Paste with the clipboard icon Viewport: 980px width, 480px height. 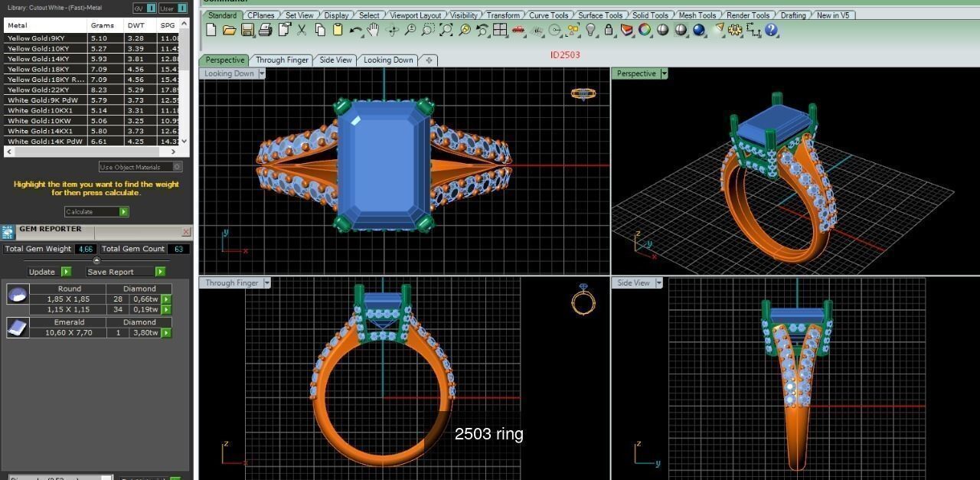click(338, 30)
